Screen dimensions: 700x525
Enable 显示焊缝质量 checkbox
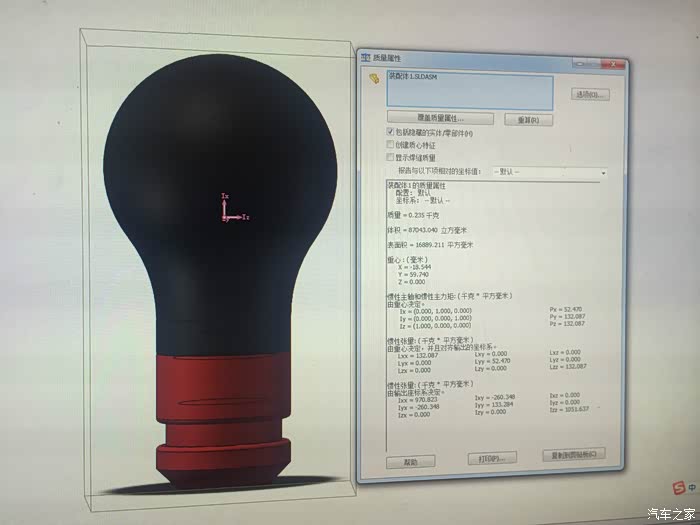(390, 157)
